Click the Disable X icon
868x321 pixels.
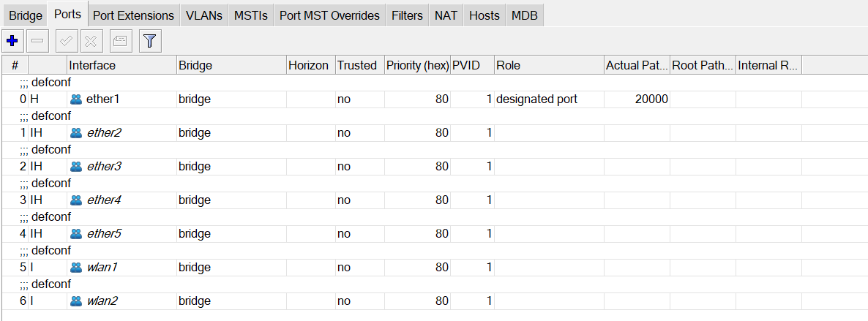click(x=91, y=41)
